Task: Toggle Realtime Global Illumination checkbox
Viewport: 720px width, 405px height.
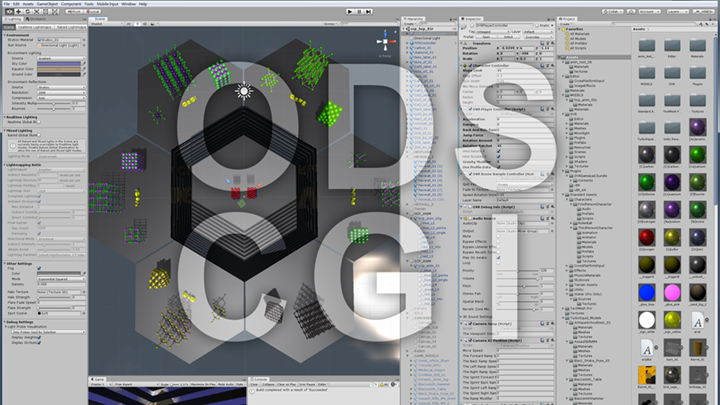Action: click(x=39, y=122)
